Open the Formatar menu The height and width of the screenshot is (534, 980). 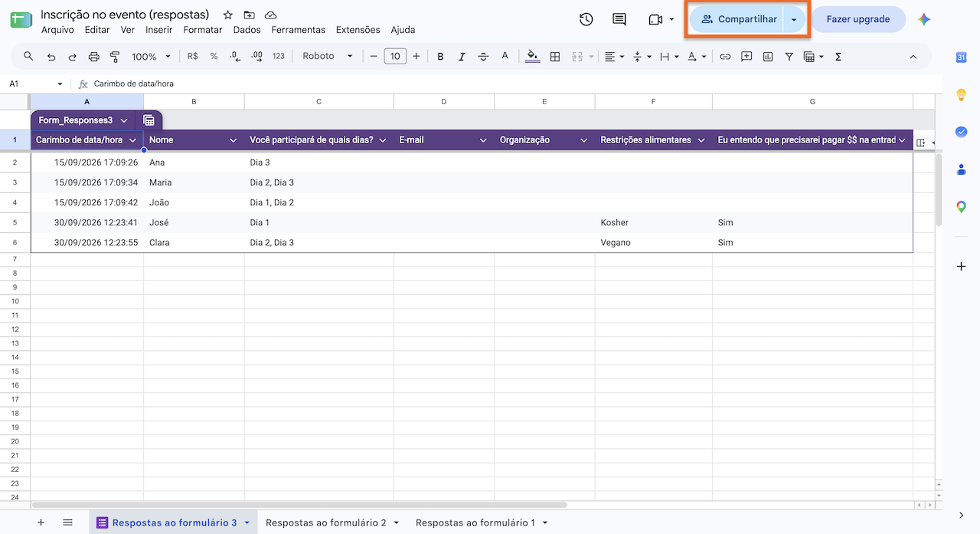203,30
